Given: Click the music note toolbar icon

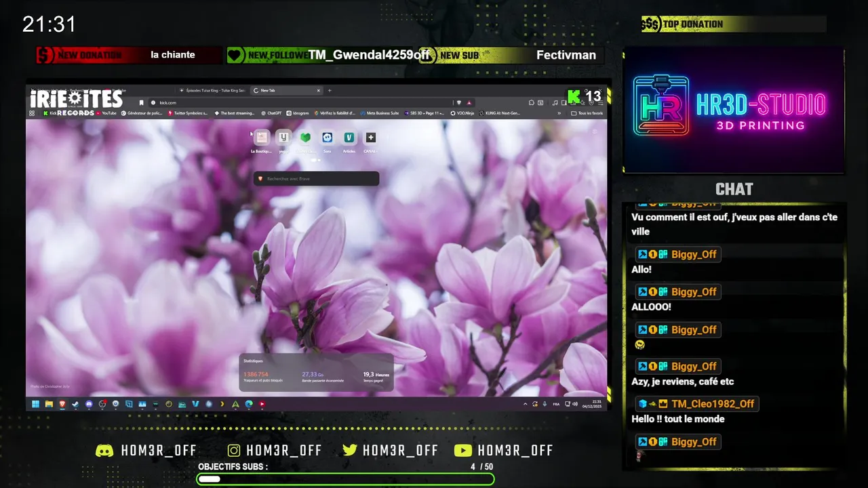Looking at the screenshot, I should [x=555, y=102].
